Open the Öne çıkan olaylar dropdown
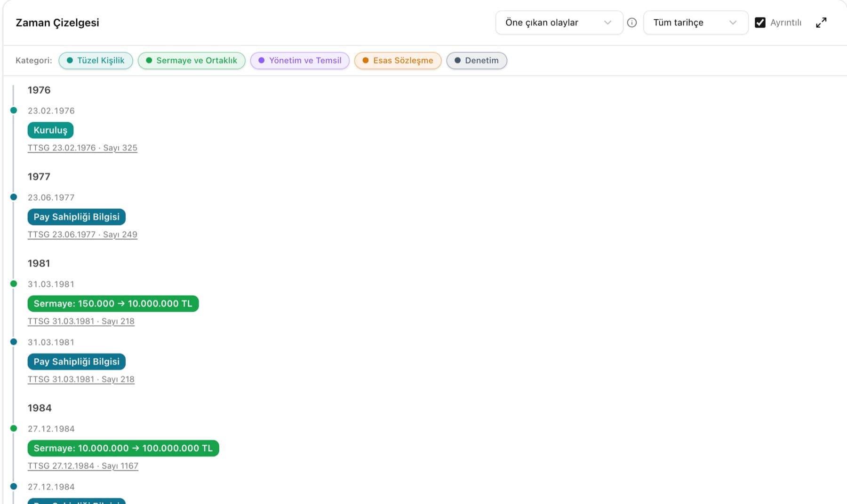847x504 pixels. coord(559,23)
